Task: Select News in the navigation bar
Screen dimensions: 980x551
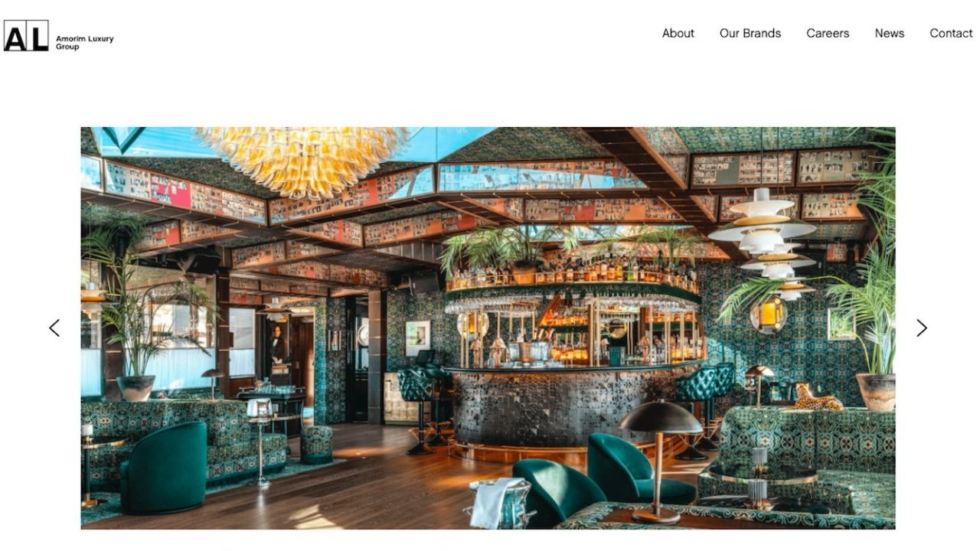Action: 890,33
